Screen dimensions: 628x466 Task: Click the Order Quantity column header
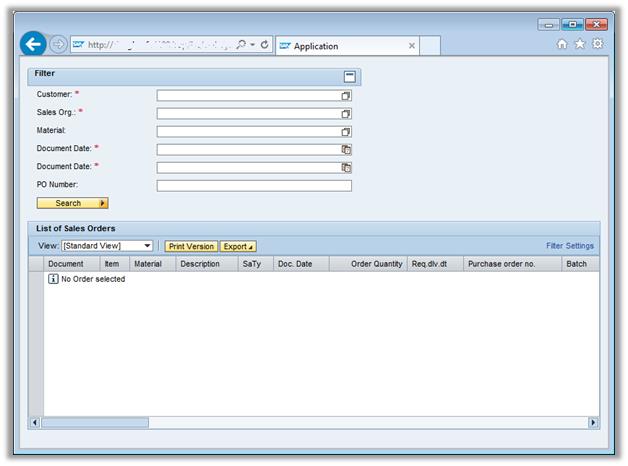tap(368, 264)
